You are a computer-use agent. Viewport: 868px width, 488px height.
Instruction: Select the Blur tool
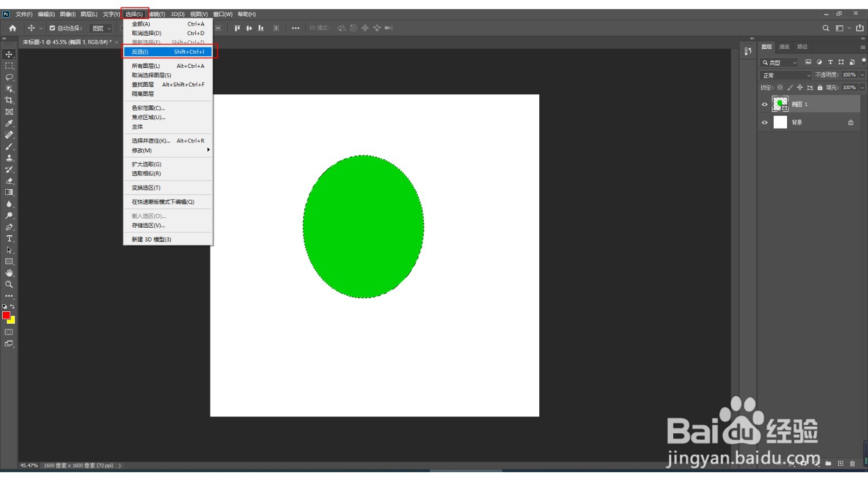9,204
